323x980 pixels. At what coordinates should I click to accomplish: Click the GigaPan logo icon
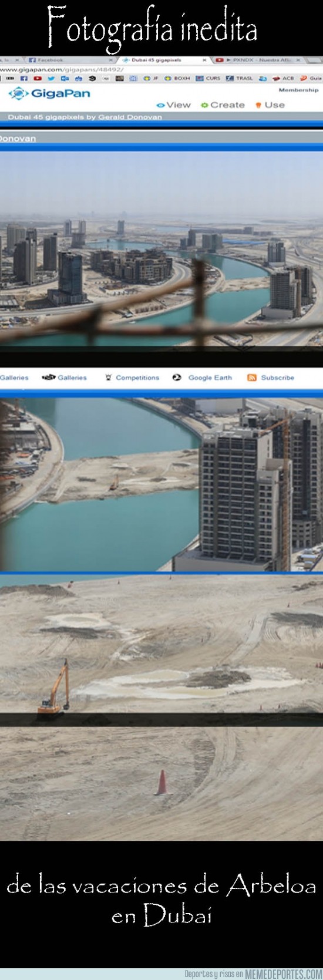point(18,93)
